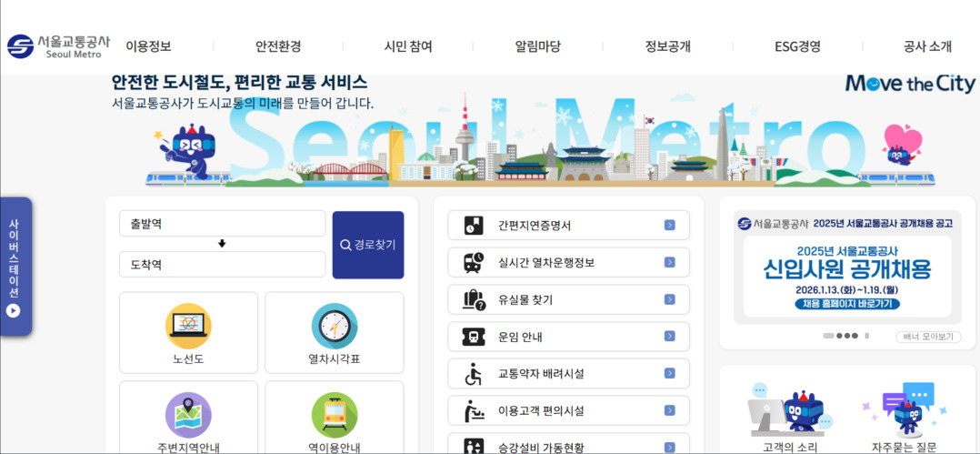The height and width of the screenshot is (454, 980).
Task: Click the 교통약자 배려시설 wheelchair icon
Action: click(473, 373)
